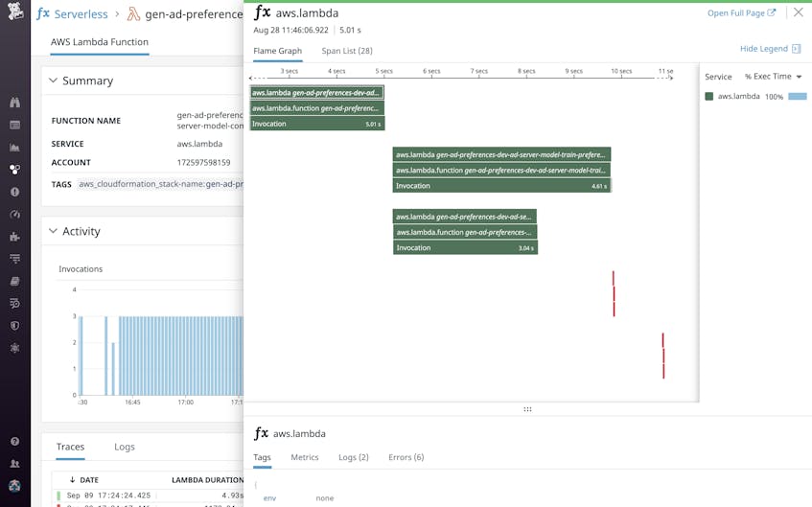The height and width of the screenshot is (507, 812).
Task: Select the top-left aws.lambda gen-ad-preferences-dev-ad span
Action: coord(317,93)
